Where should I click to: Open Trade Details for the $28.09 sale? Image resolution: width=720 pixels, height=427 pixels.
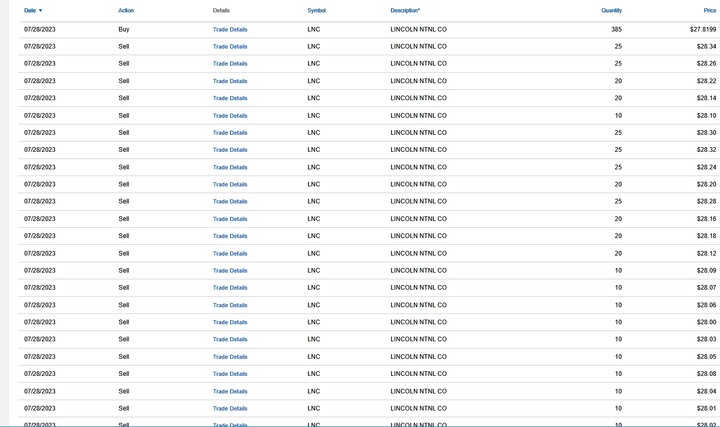[230, 270]
